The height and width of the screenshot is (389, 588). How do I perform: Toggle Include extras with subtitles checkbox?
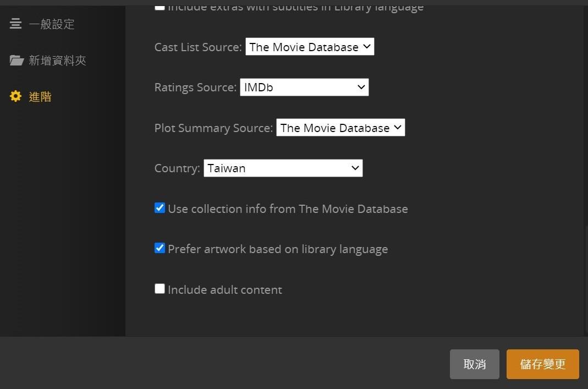coord(160,7)
